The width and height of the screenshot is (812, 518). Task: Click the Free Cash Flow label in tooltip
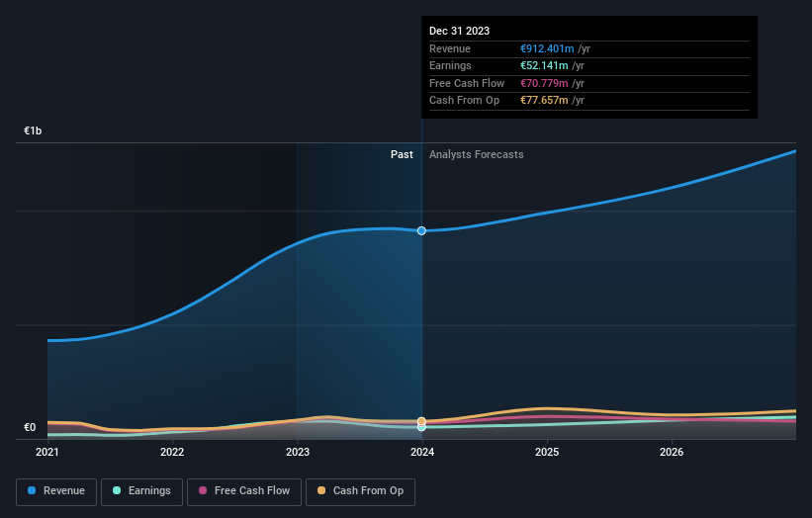[x=467, y=83]
